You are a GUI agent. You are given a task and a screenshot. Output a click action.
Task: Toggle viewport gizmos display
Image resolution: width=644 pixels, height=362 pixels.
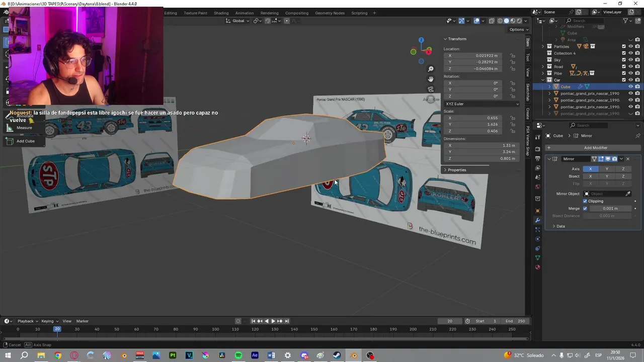pyautogui.click(x=461, y=21)
